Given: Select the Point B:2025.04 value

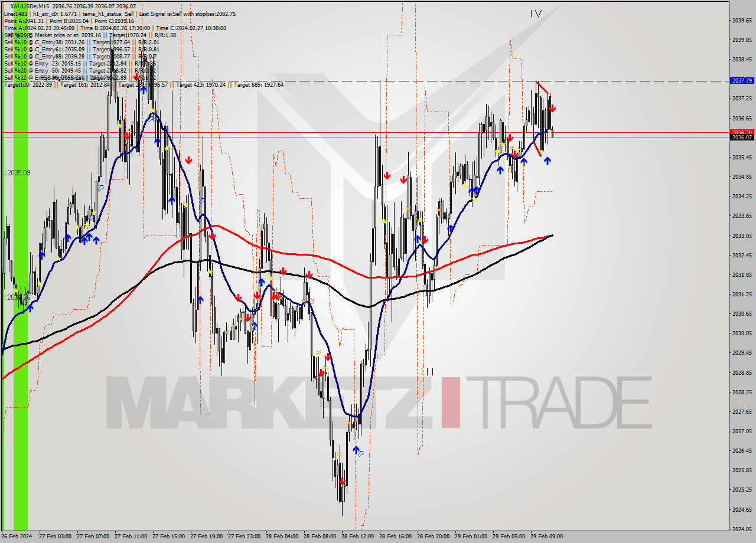Looking at the screenshot, I should (x=70, y=21).
